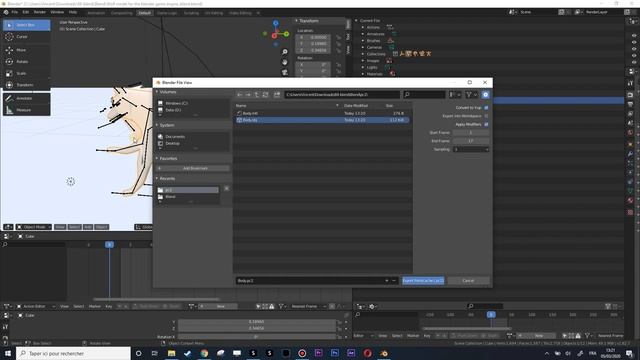Click the End Frame value field
640x360 pixels.
pyautogui.click(x=471, y=141)
